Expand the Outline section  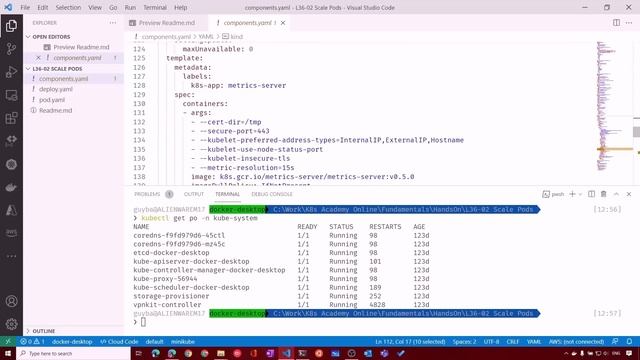pos(44,331)
